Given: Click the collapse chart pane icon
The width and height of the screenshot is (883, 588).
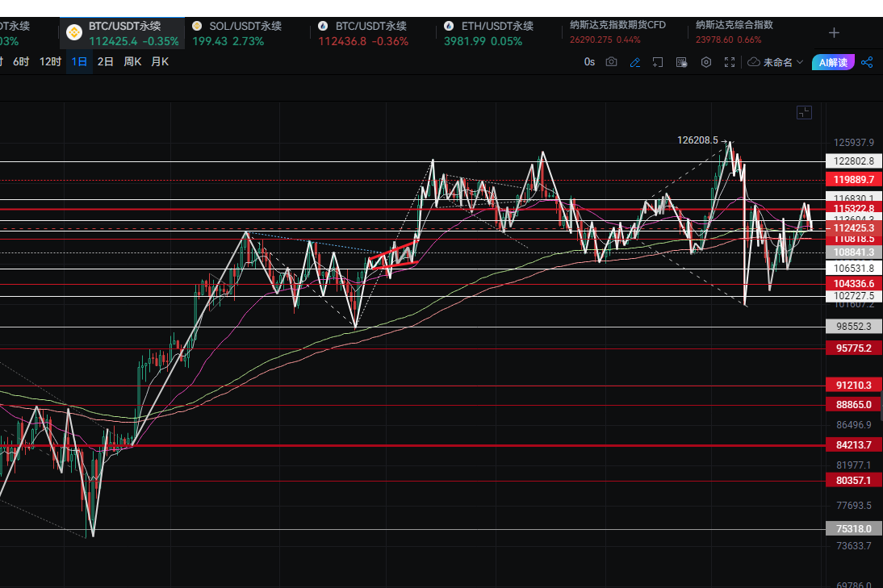Looking at the screenshot, I should tap(803, 113).
